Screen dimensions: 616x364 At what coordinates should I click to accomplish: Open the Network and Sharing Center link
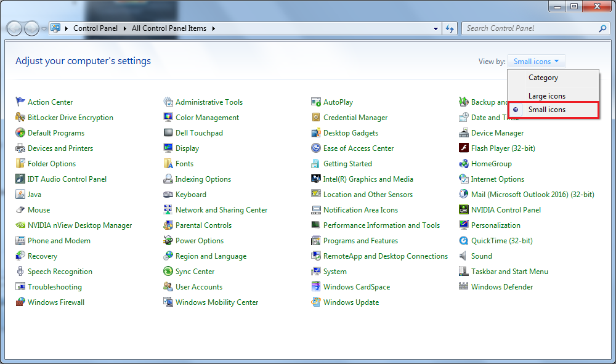point(222,209)
